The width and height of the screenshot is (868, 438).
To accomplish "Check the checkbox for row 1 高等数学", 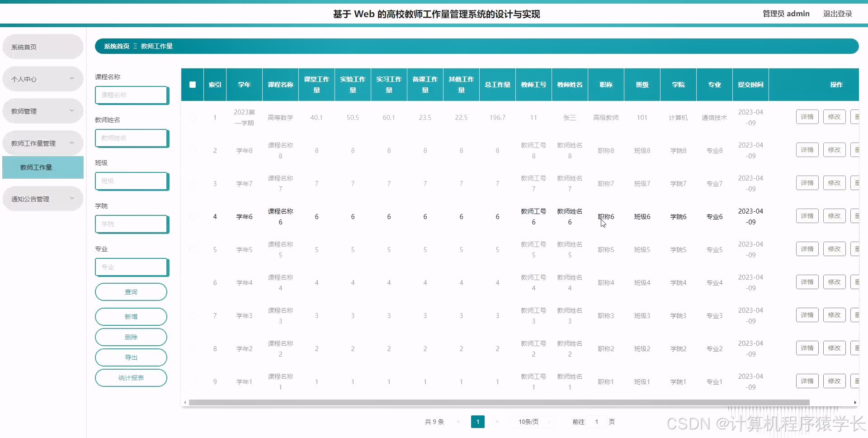I will 193,117.
